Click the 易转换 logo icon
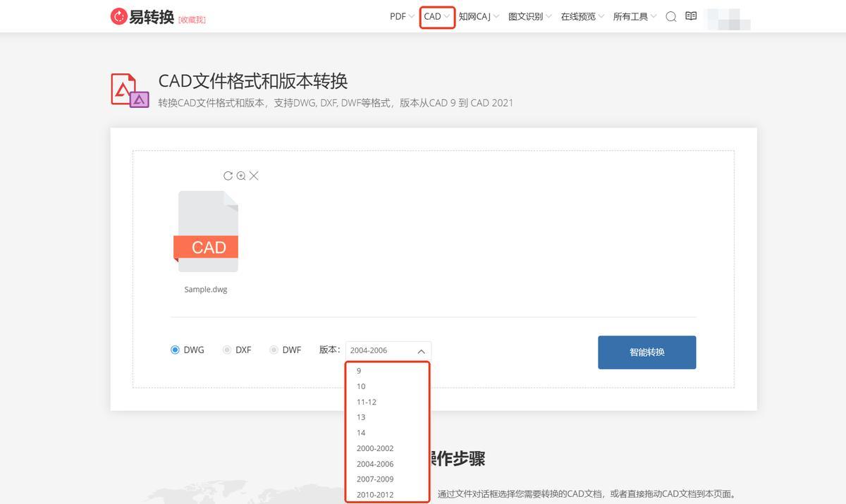This screenshot has height=504, width=846. click(118, 16)
